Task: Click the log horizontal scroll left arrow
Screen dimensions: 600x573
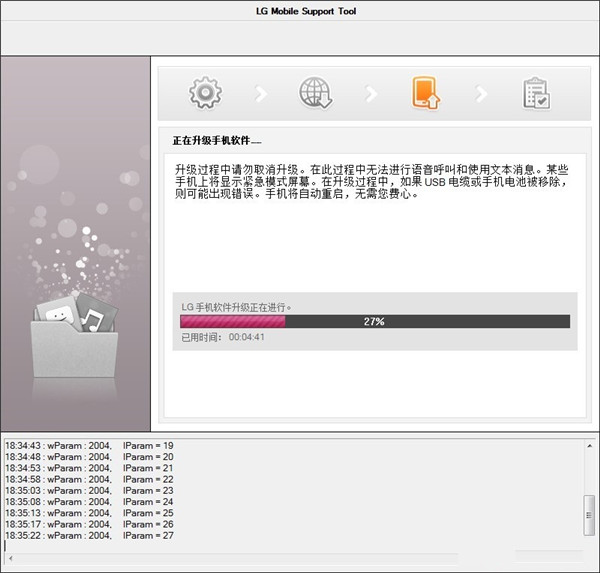Action: (x=10, y=558)
